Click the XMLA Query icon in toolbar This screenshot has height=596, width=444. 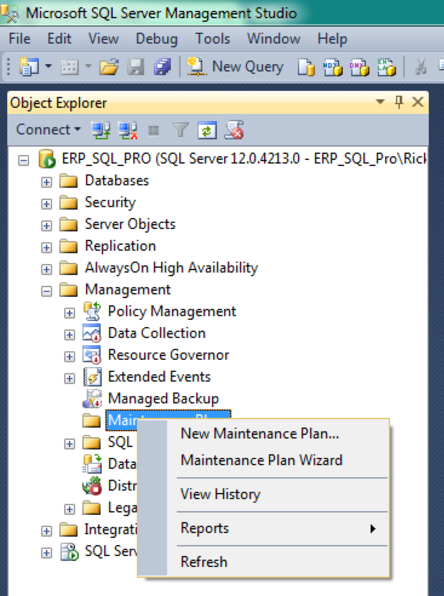[x=386, y=67]
